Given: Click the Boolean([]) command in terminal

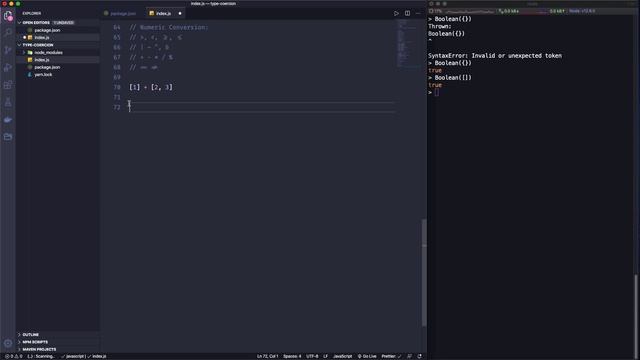Looking at the screenshot, I should (453, 78).
